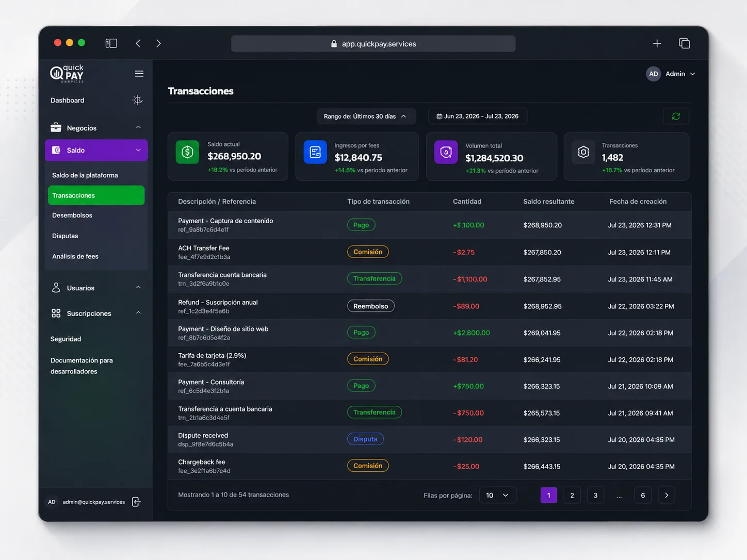Sort by Cantidad column header
Image resolution: width=747 pixels, height=560 pixels.
[467, 202]
